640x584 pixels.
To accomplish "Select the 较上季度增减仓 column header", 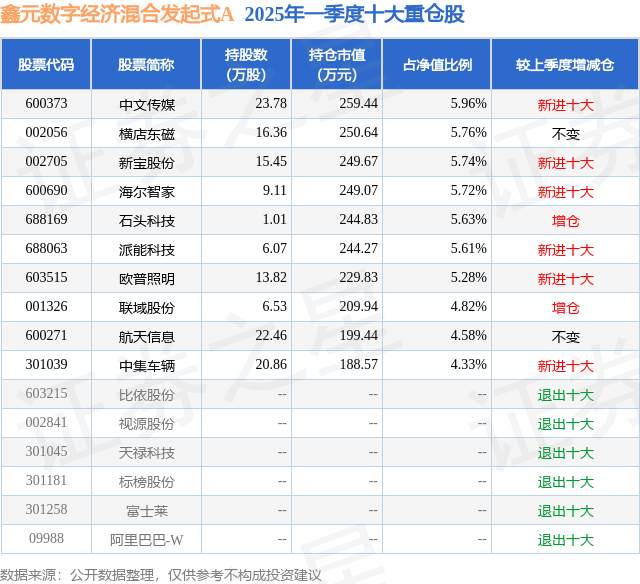I will [x=565, y=65].
